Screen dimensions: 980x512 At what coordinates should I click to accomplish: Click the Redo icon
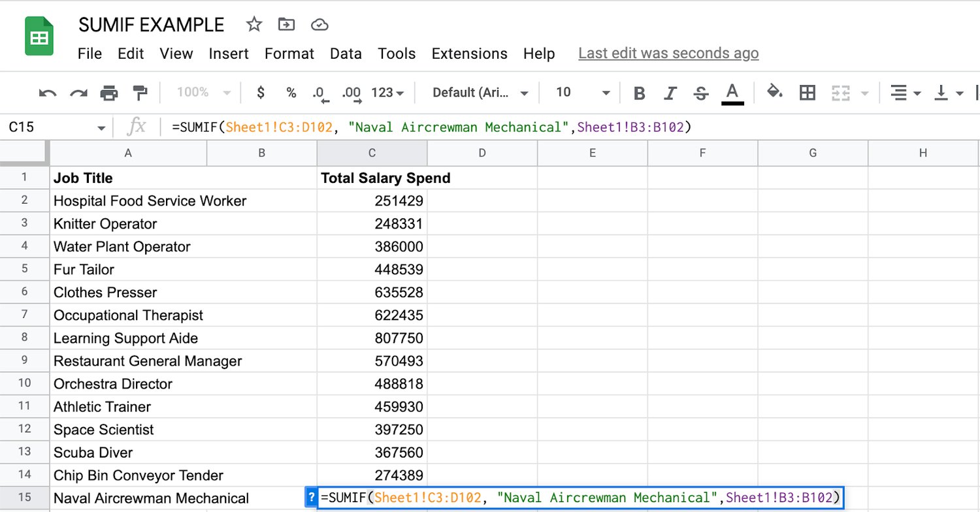78,93
